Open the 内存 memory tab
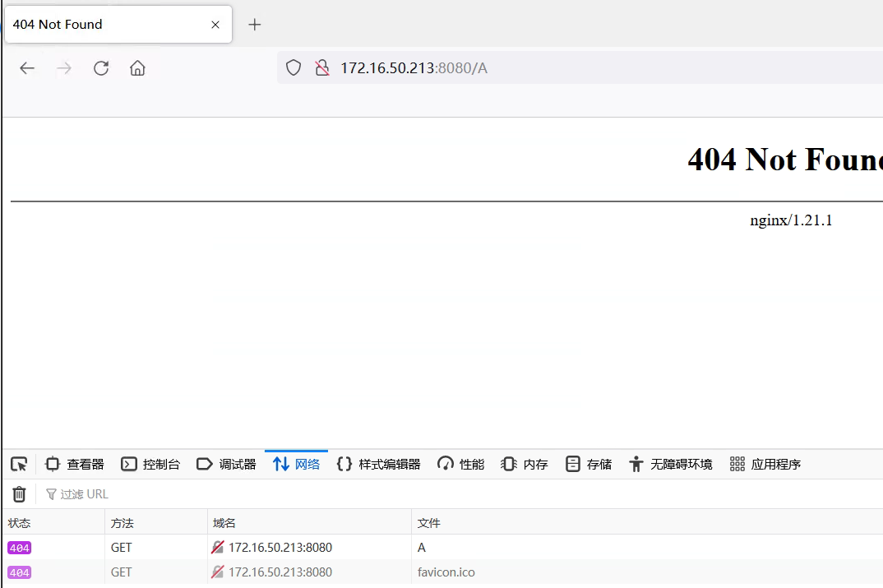Image resolution: width=883 pixels, height=588 pixels. (525, 464)
